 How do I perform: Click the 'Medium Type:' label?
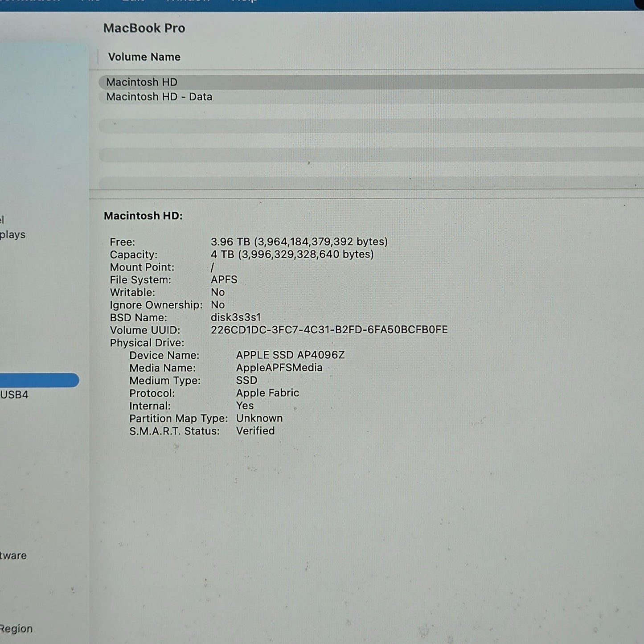tap(165, 381)
